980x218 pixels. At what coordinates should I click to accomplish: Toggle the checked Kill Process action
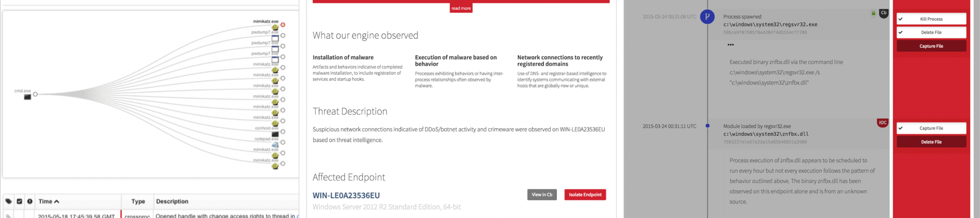tap(931, 19)
